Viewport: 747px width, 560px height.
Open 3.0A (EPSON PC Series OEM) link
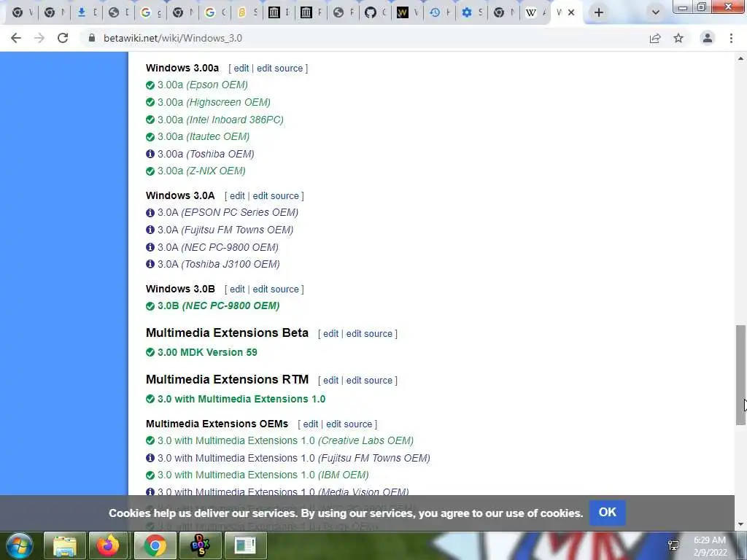point(228,212)
